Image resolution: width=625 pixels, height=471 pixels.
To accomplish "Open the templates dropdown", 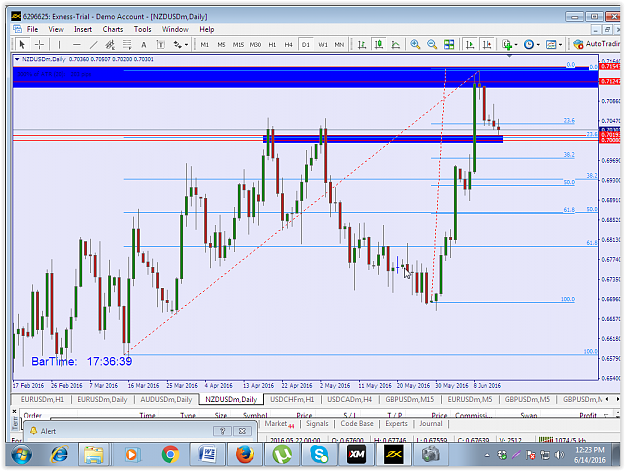I will click(554, 45).
